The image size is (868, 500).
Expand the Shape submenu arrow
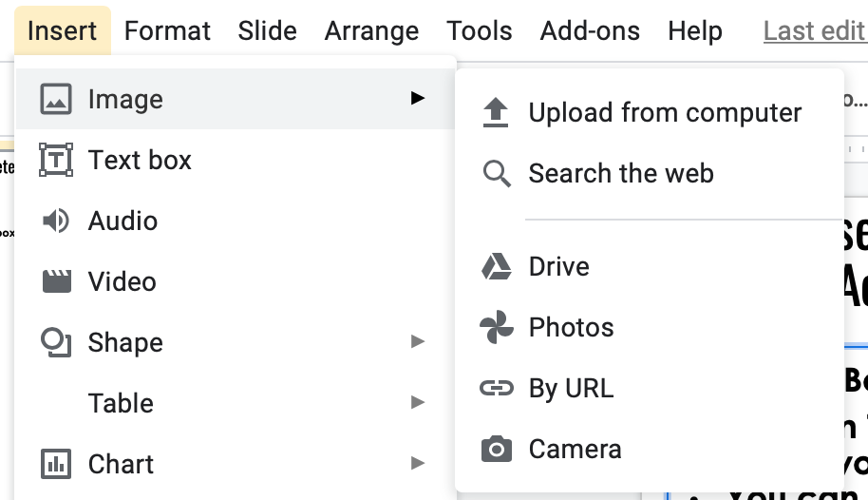(x=417, y=341)
